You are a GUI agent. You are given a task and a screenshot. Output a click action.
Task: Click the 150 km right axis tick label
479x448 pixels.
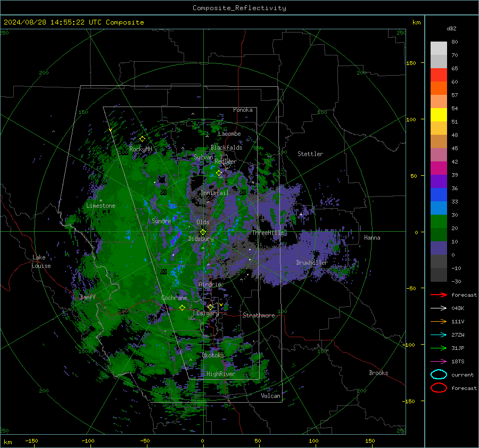click(411, 63)
